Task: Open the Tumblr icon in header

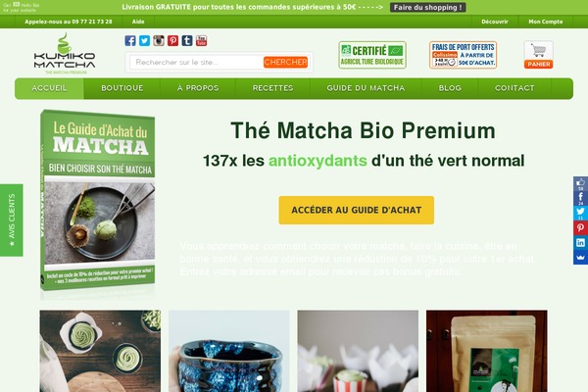Action: click(187, 40)
